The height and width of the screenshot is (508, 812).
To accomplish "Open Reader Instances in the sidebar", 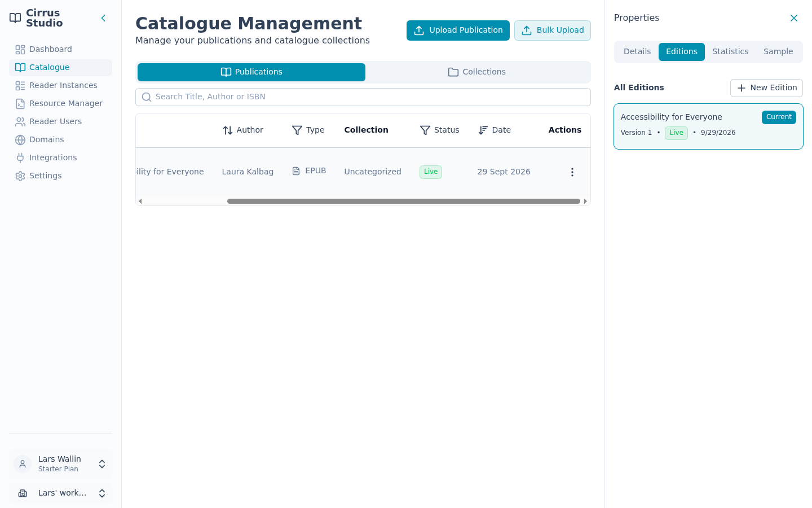I will pyautogui.click(x=60, y=85).
